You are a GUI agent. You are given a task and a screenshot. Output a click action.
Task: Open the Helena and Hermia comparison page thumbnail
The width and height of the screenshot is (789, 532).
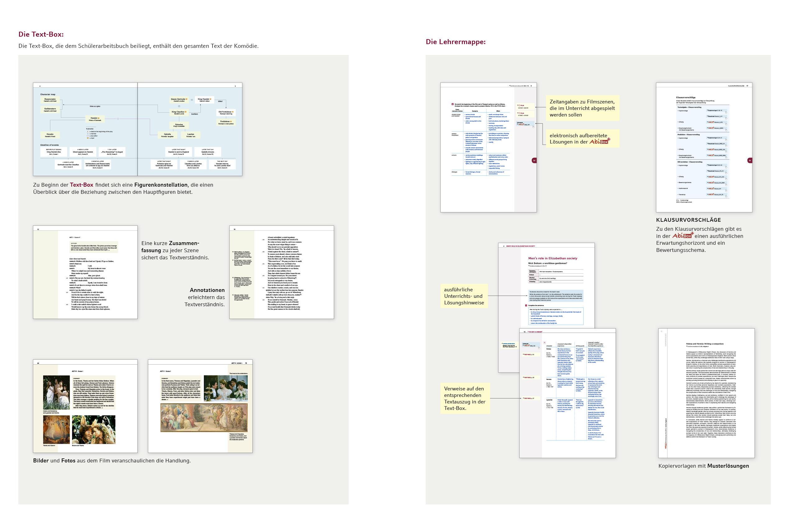pos(706,393)
